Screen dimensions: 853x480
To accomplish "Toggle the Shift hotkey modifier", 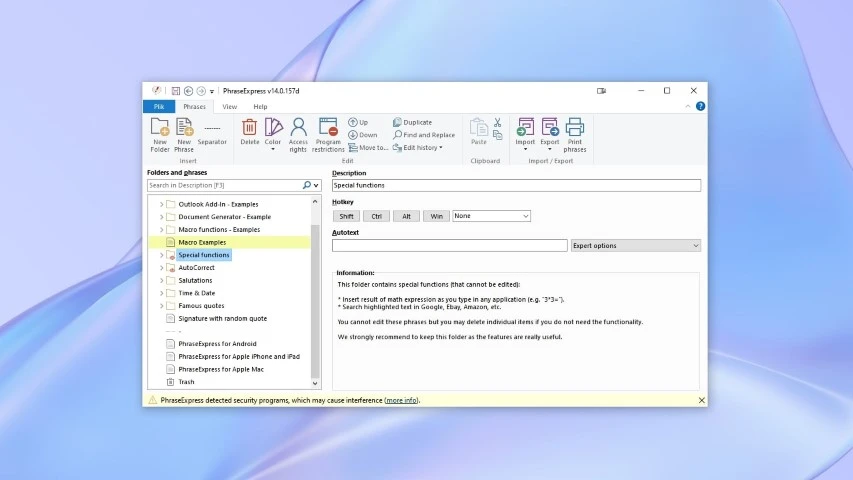I will pos(346,216).
